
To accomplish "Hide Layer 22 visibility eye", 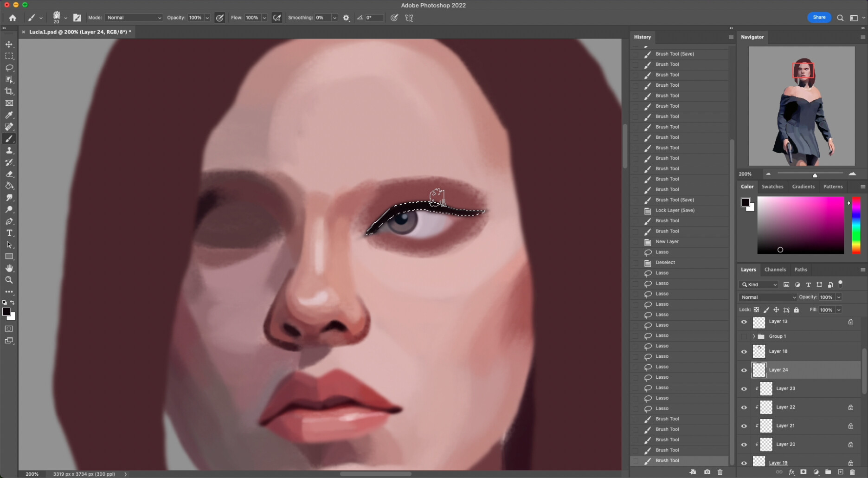I will (744, 407).
